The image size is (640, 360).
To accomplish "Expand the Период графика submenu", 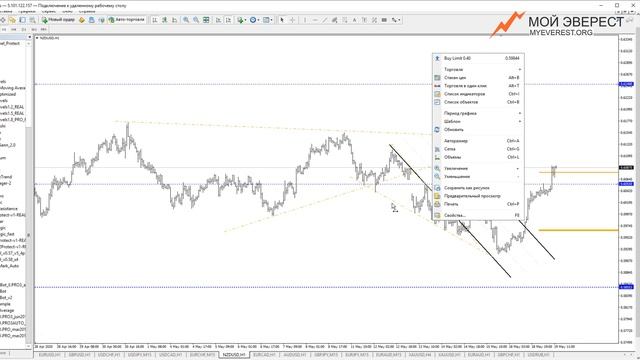I will coord(478,113).
